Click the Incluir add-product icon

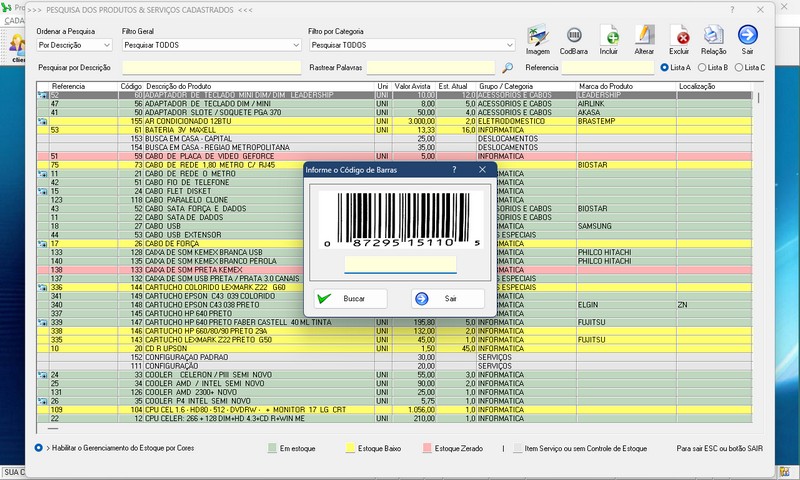click(609, 36)
